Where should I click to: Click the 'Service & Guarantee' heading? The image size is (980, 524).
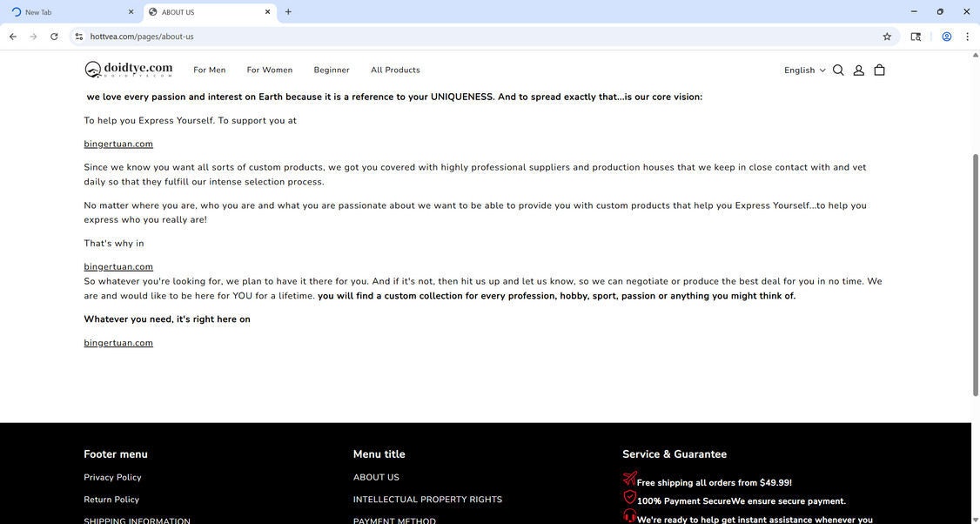(675, 454)
